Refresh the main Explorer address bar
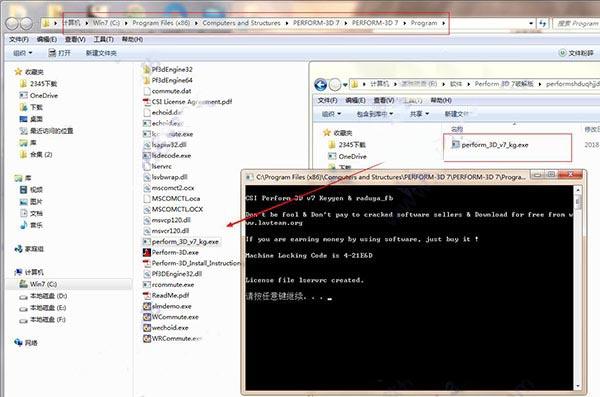600x397 pixels. coord(543,23)
